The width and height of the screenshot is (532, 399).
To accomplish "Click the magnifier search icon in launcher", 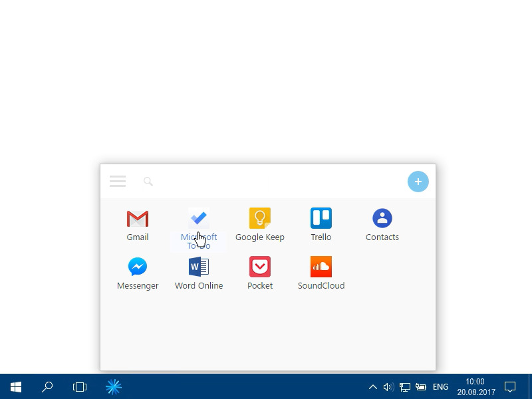I will 148,182.
